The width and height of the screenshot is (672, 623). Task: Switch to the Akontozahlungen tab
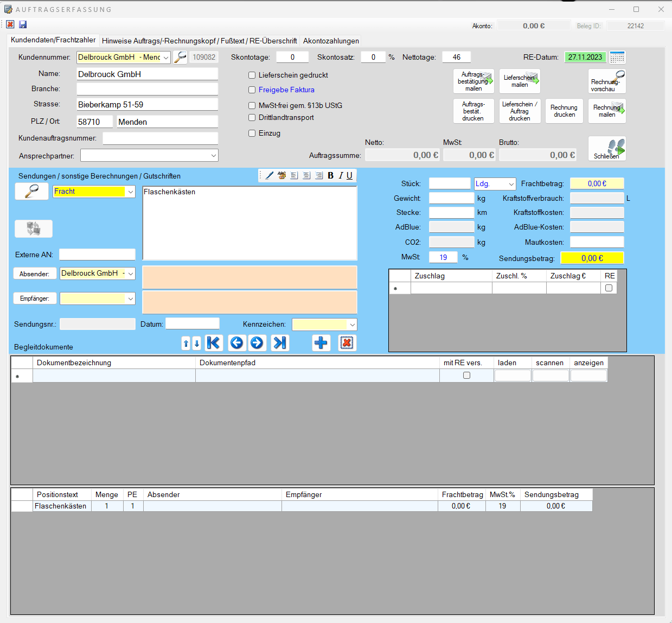tap(331, 41)
